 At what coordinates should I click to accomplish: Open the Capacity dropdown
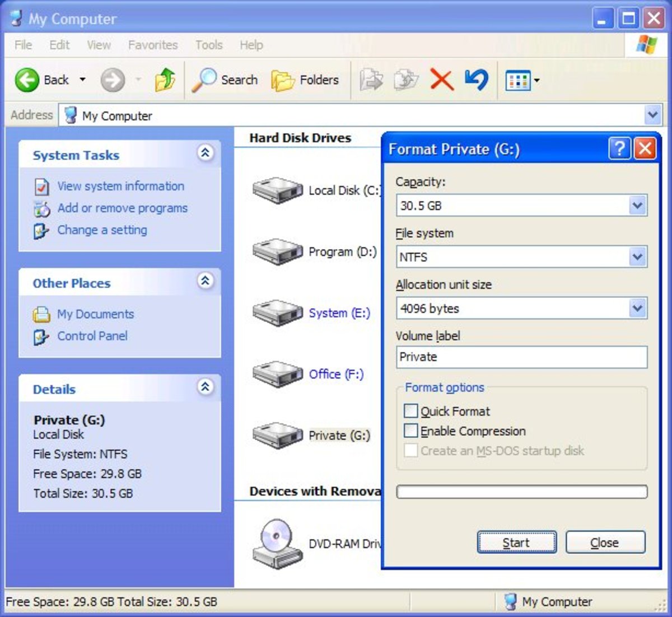(637, 205)
